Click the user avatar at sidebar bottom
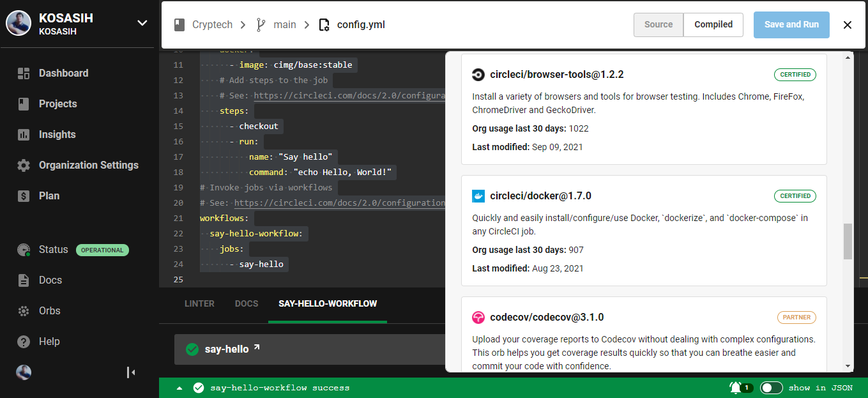This screenshot has height=398, width=868. [x=24, y=372]
